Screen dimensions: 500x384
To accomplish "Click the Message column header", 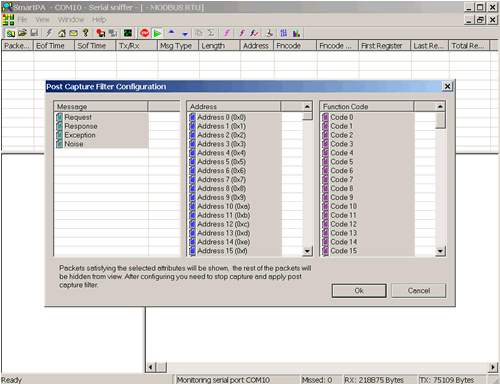I will click(101, 107).
